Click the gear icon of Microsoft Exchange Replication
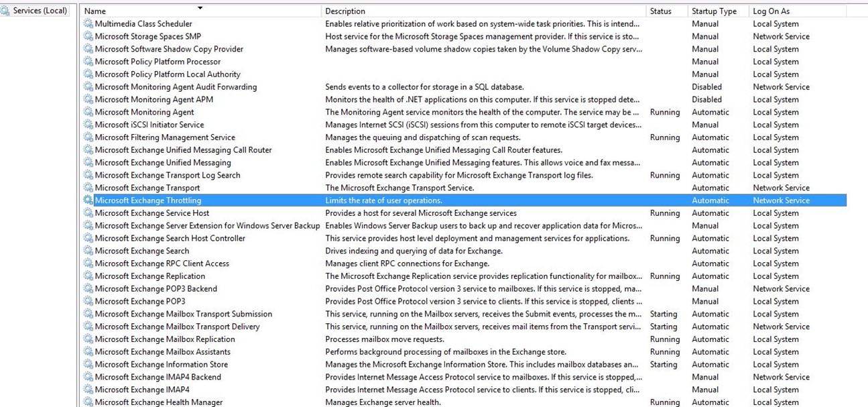Image resolution: width=868 pixels, height=407 pixels. 88,276
